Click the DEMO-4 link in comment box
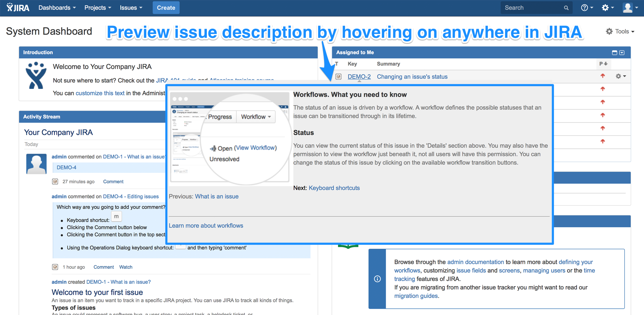Screen dimensions: 644x315 pyautogui.click(x=66, y=167)
